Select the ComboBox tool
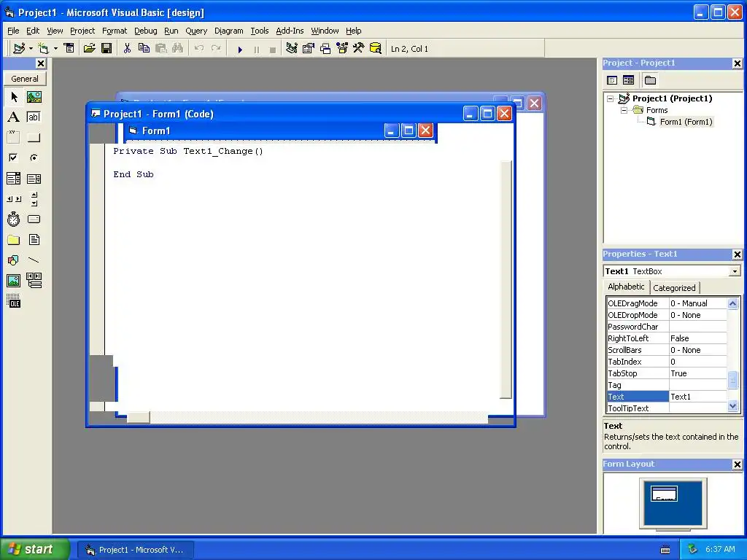 tap(14, 179)
